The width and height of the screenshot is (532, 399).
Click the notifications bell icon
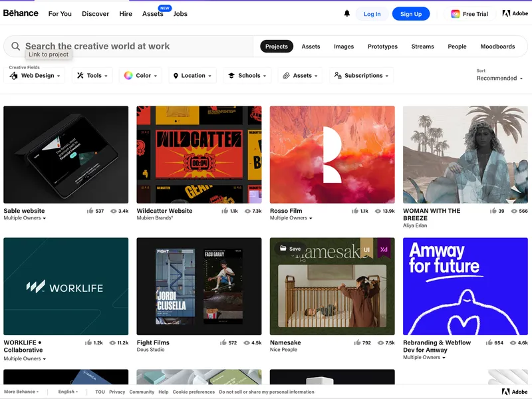(346, 13)
